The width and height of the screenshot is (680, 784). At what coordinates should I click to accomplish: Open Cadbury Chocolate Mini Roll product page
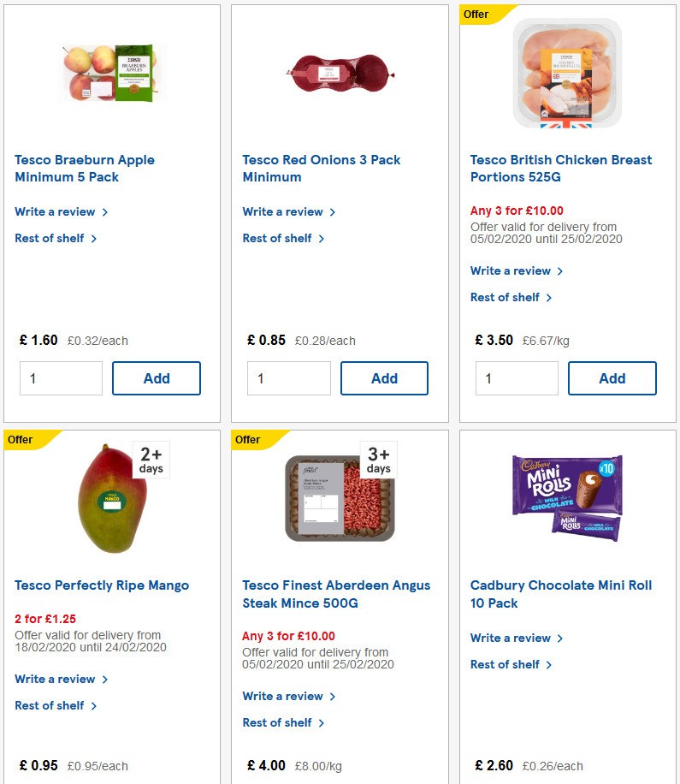coord(560,594)
